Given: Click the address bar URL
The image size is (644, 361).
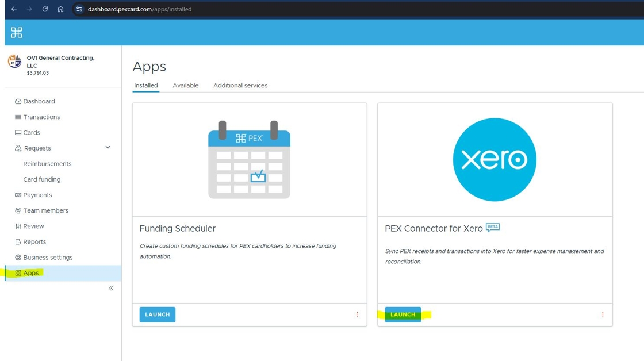Looking at the screenshot, I should point(140,9).
